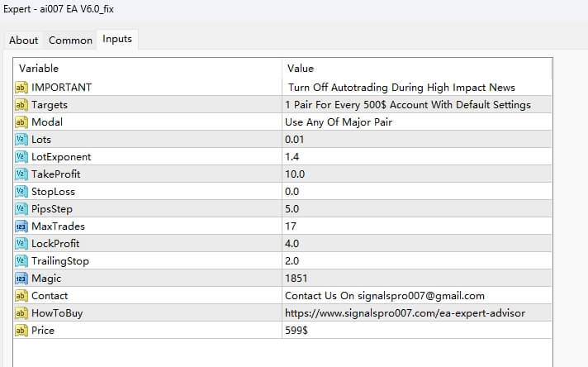Switch to the About tab
The image size is (588, 367).
pyautogui.click(x=24, y=41)
